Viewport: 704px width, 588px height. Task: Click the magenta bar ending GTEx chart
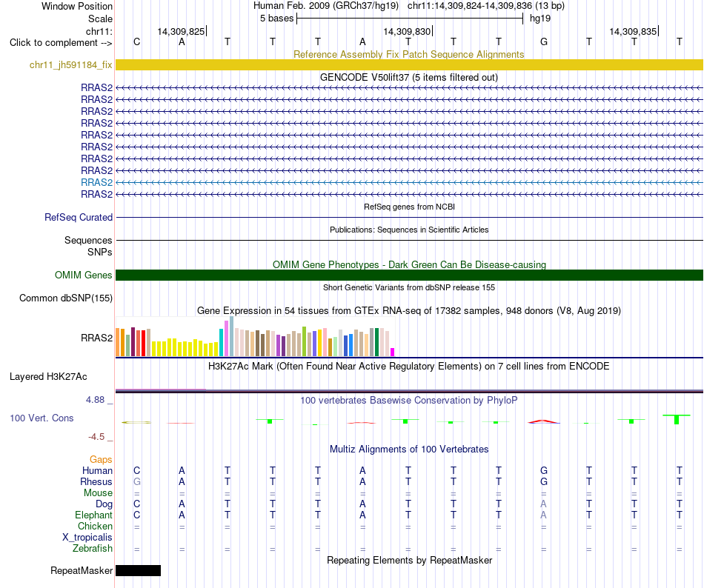point(392,352)
